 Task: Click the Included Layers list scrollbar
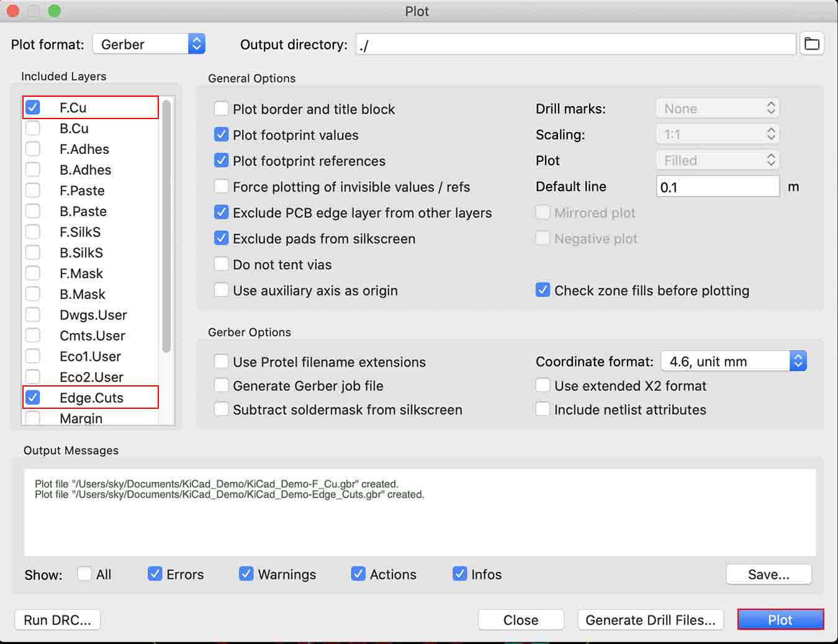click(166, 226)
